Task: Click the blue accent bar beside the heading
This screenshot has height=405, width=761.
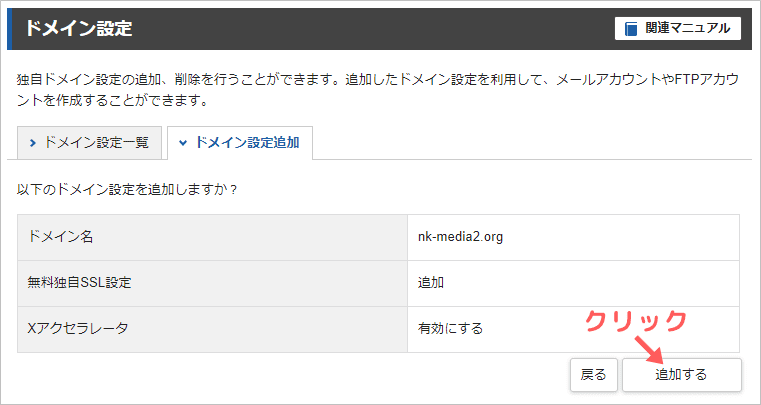Action: (11, 29)
